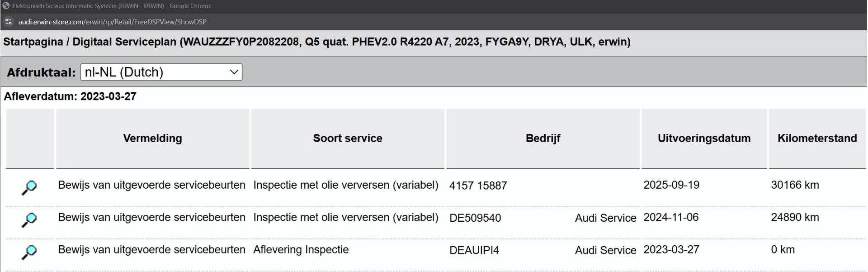Click the globe icon in the title bar
The height and width of the screenshot is (272, 868).
point(6,6)
